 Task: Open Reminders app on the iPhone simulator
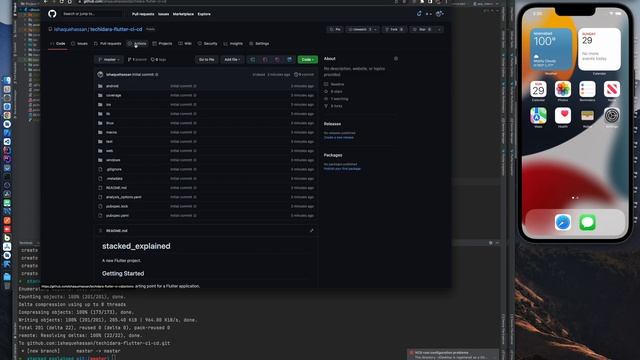click(587, 89)
